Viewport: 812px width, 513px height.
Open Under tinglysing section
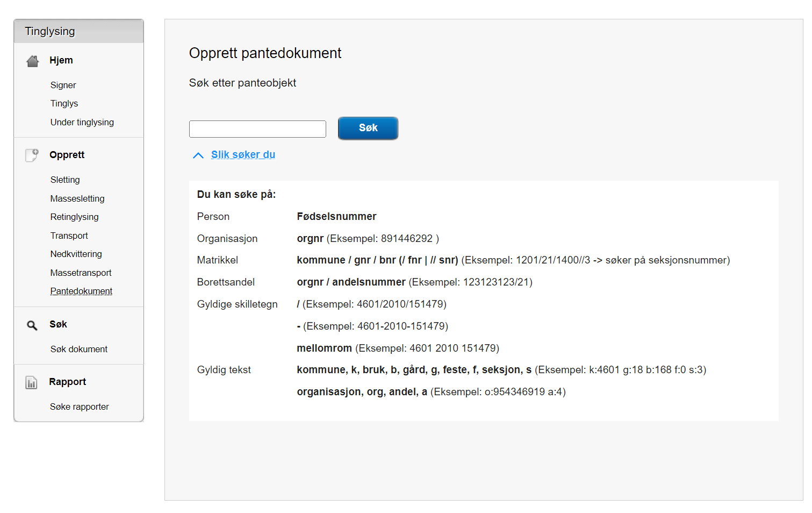(82, 122)
